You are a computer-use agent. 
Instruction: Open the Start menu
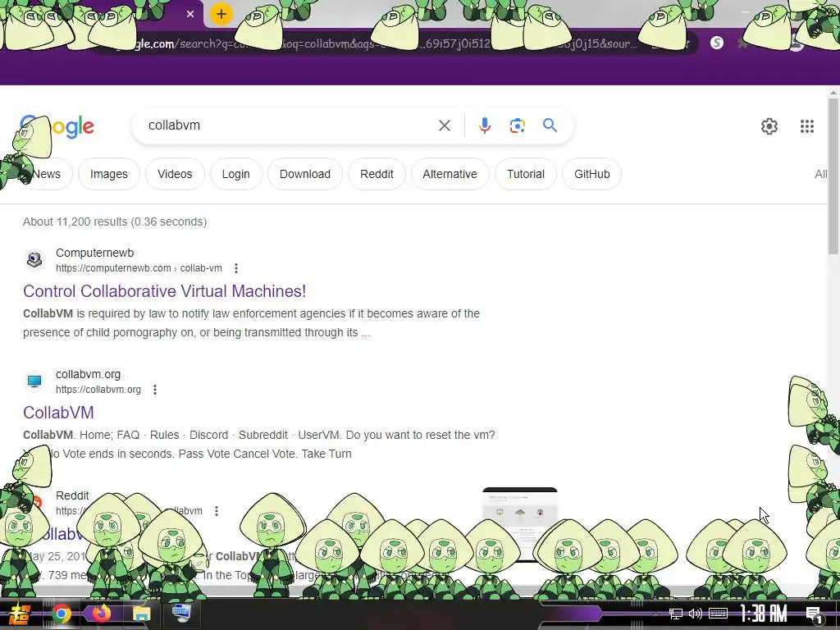(18, 614)
